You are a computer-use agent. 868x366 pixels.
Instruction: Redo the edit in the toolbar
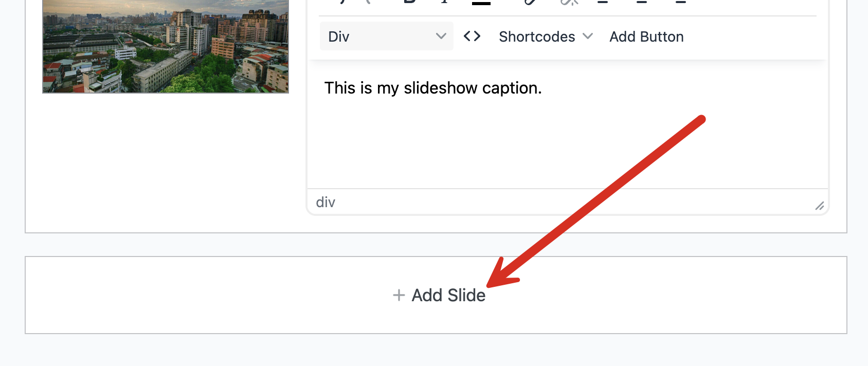click(369, 2)
